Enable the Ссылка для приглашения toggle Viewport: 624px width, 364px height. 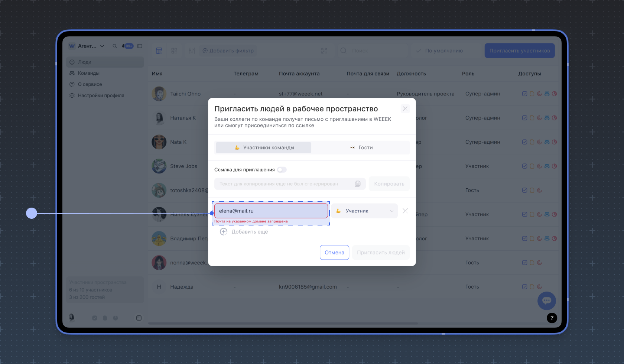282,170
